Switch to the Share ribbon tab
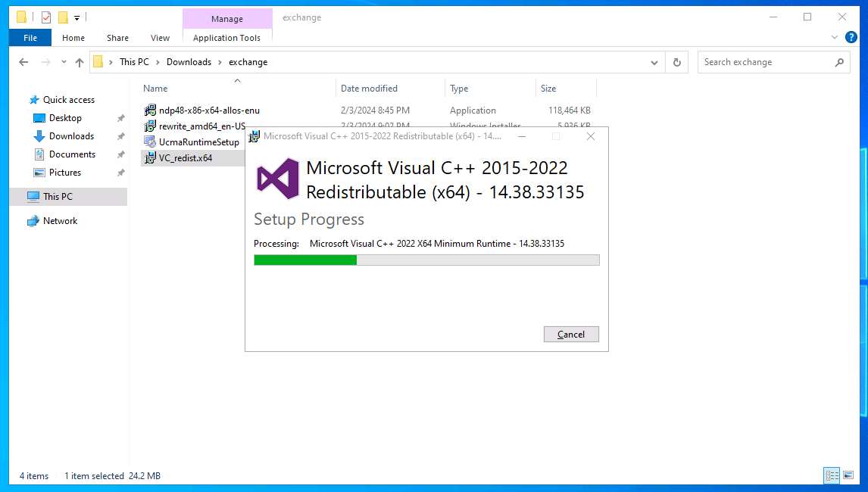 click(117, 38)
